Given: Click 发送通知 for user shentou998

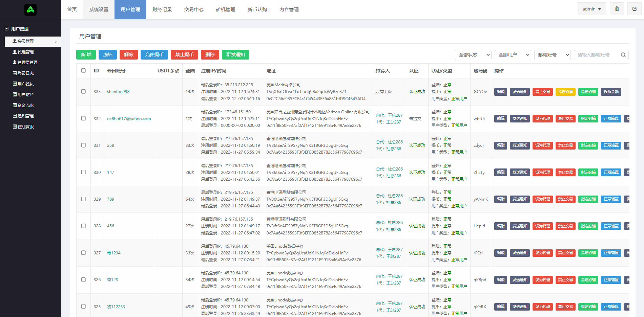Looking at the screenshot, I should 520,92.
